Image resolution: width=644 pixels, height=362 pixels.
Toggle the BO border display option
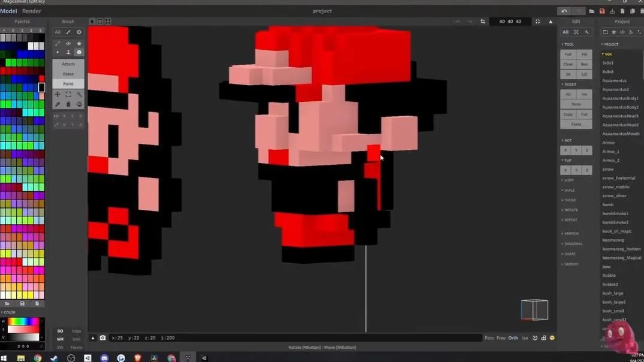coord(60,331)
